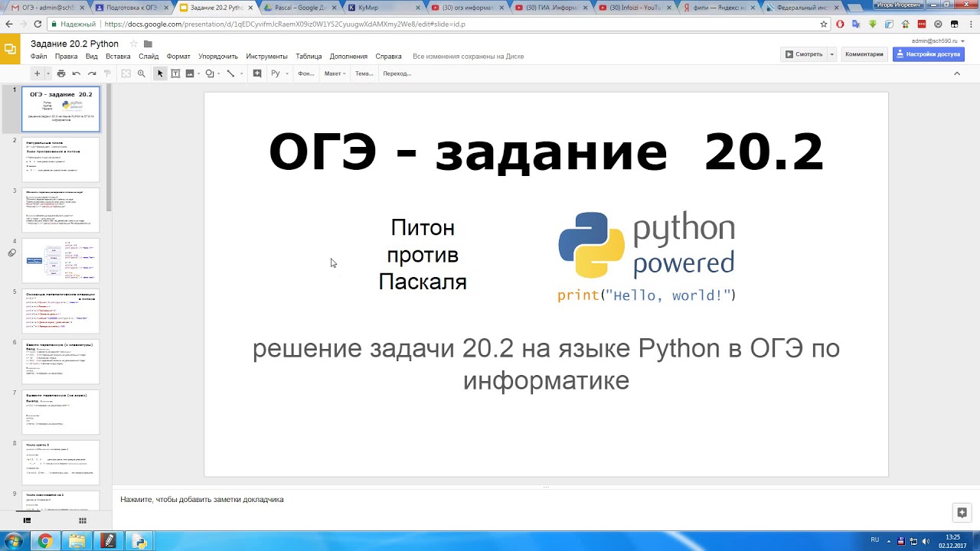Select the zoom magnifier tool

[142, 73]
